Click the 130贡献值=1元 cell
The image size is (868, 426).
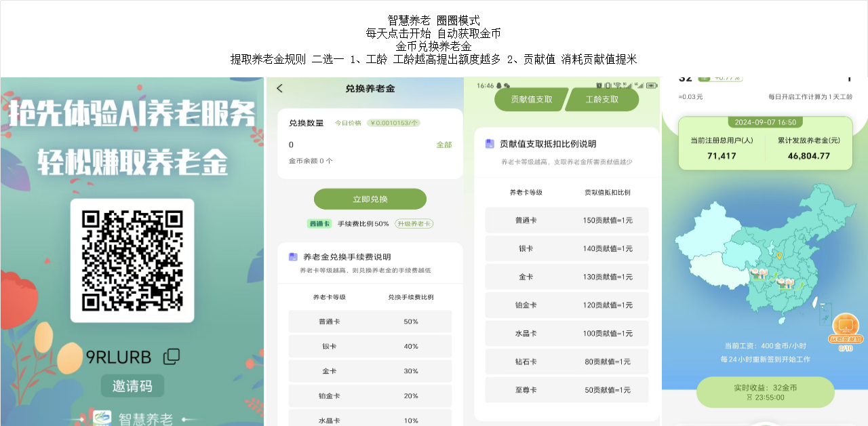pos(608,277)
